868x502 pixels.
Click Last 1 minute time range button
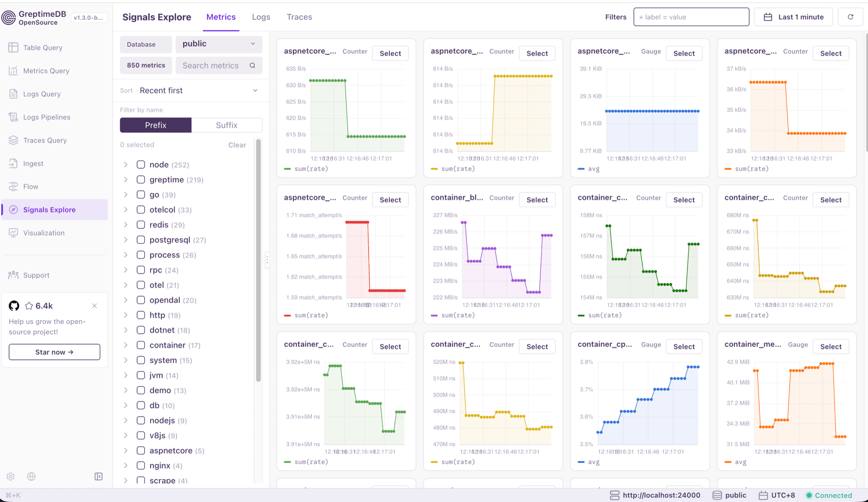click(793, 17)
